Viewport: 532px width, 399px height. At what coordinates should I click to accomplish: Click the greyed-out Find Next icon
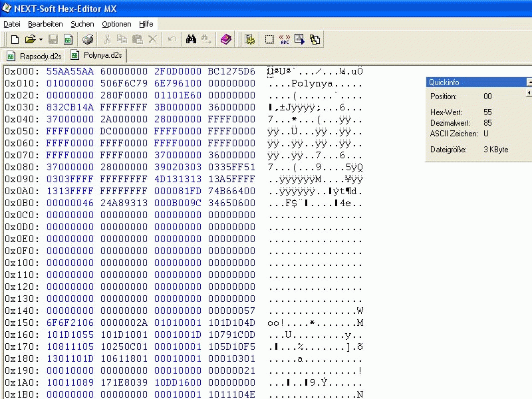tap(206, 40)
